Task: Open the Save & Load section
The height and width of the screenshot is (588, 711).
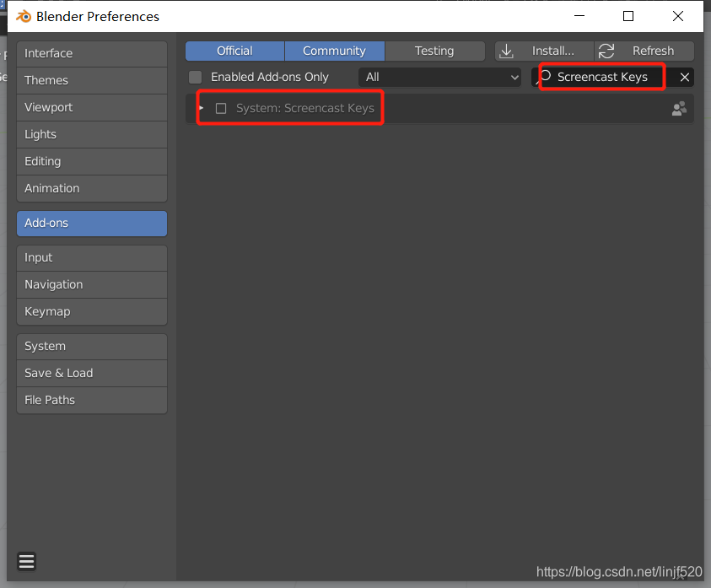Action: click(92, 374)
